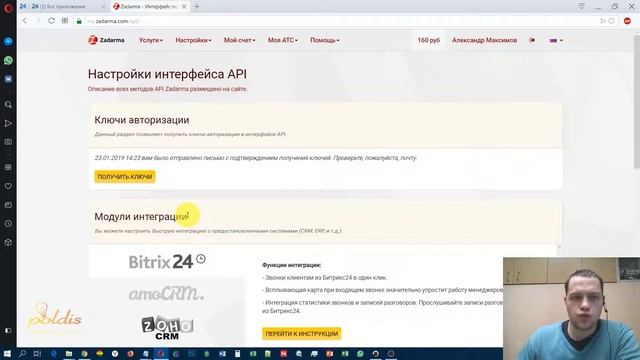This screenshot has width=640, height=360.
Task: Toggle the sidebar panel icon at bottom
Action: (x=8, y=330)
